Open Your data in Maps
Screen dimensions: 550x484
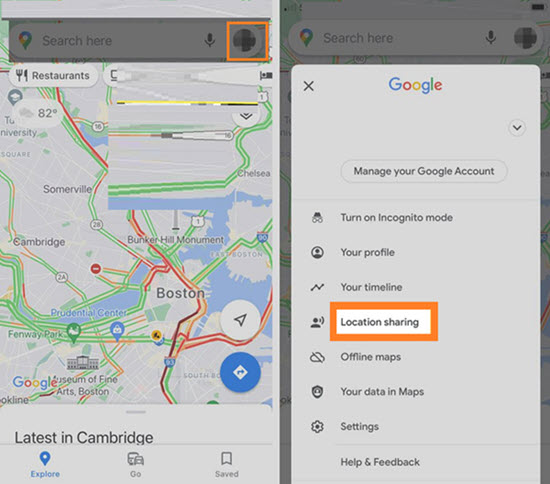pyautogui.click(x=382, y=391)
